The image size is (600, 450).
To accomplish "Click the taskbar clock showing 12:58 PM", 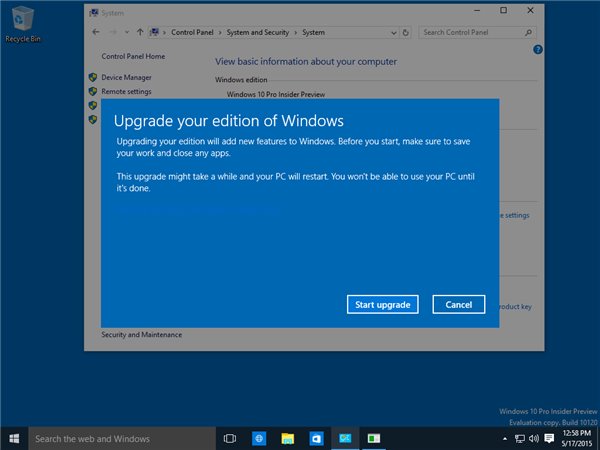I will 576,438.
